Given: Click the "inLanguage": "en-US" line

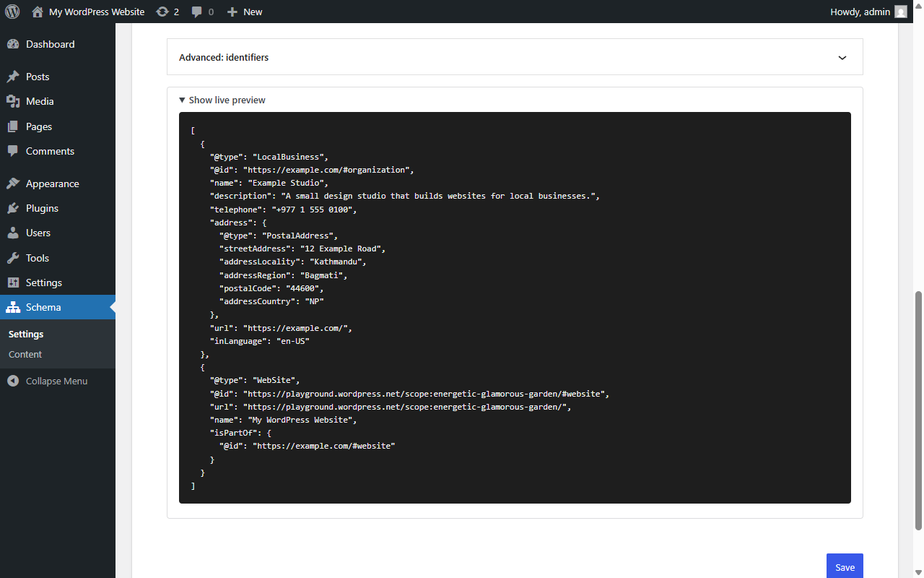Looking at the screenshot, I should point(259,341).
